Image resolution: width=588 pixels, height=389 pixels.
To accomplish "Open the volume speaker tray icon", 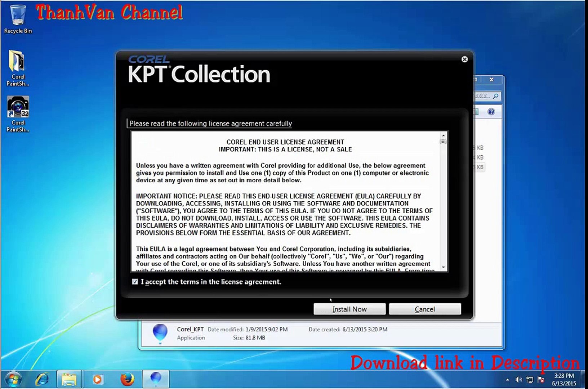I will [x=519, y=380].
